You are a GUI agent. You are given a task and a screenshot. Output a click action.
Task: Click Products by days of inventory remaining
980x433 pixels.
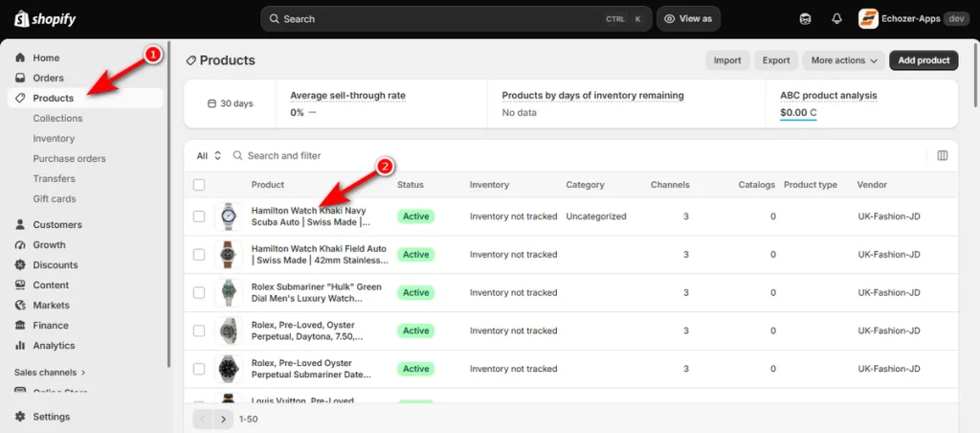[593, 96]
